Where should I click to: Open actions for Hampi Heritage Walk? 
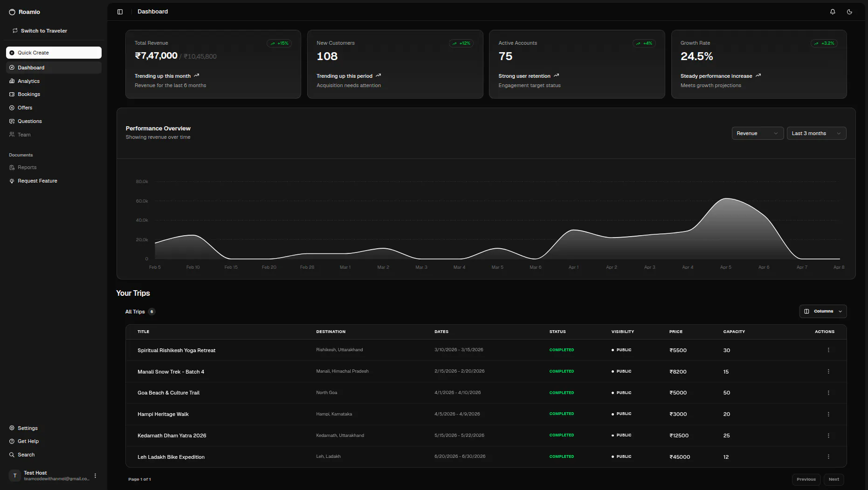pos(828,414)
